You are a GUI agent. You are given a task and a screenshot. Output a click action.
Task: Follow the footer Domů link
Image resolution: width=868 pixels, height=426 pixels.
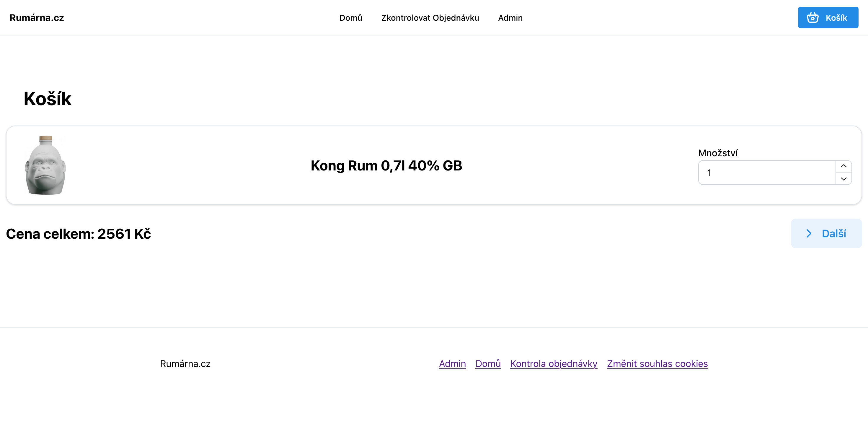488,364
